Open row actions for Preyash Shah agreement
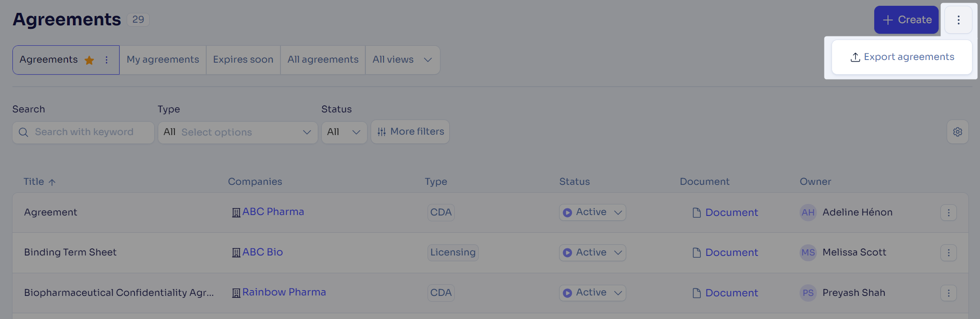 [948, 293]
